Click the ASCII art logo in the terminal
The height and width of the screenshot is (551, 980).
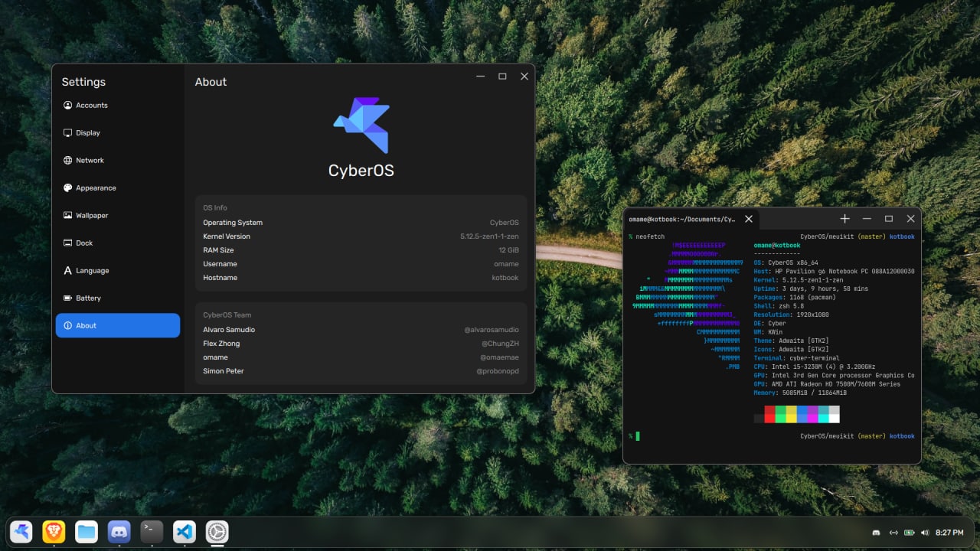(x=688, y=306)
